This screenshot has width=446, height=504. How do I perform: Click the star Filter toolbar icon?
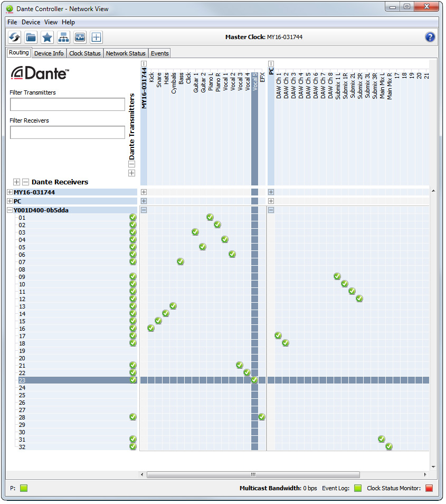click(47, 38)
